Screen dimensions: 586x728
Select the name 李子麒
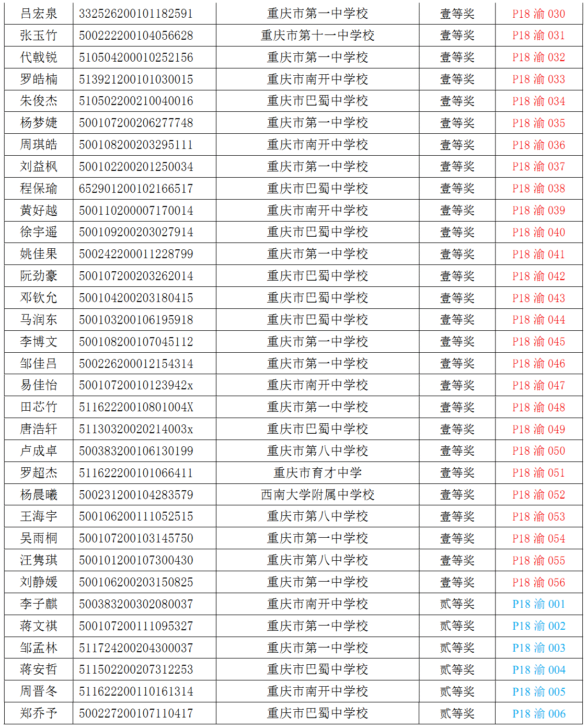click(39, 604)
